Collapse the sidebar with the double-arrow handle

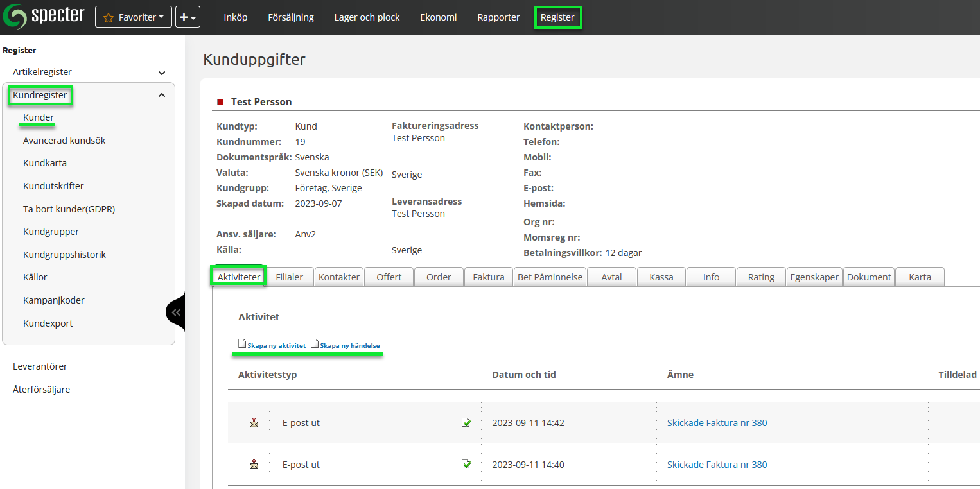tap(176, 313)
